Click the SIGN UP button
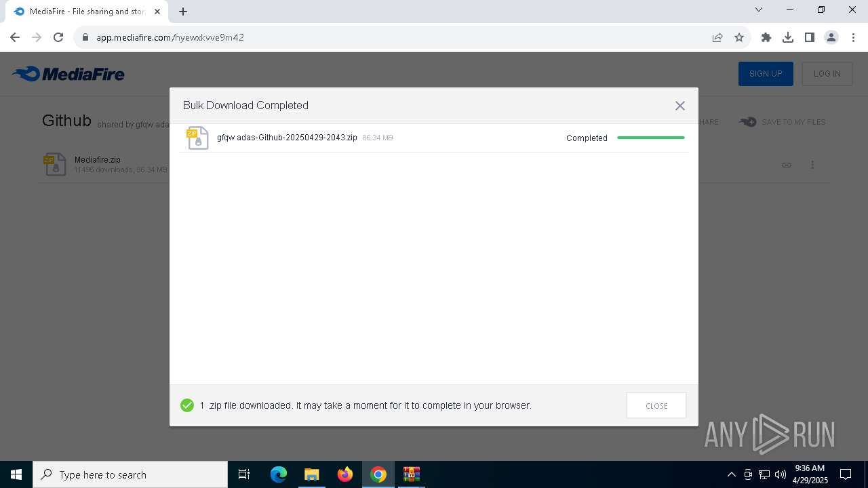The image size is (868, 488). click(x=766, y=74)
